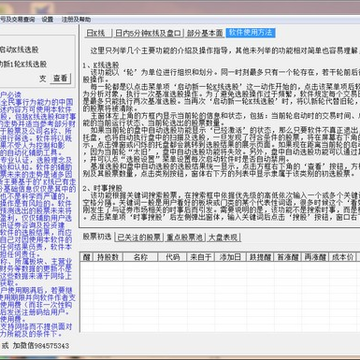
Task: Open the 重点股票池 tab
Action: tap(184, 237)
